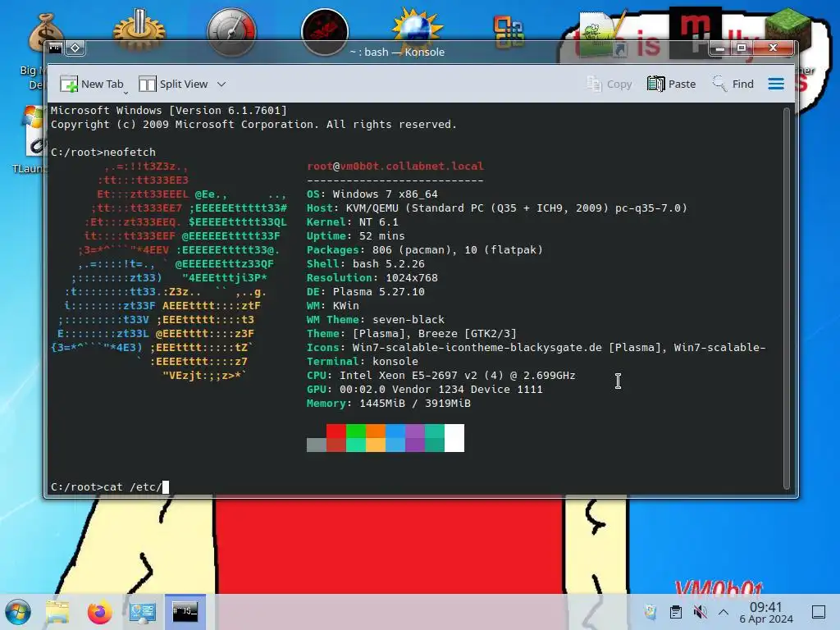Click the 'Shell: bash 5.2.26' line
Image resolution: width=840 pixels, height=630 pixels.
(x=365, y=263)
